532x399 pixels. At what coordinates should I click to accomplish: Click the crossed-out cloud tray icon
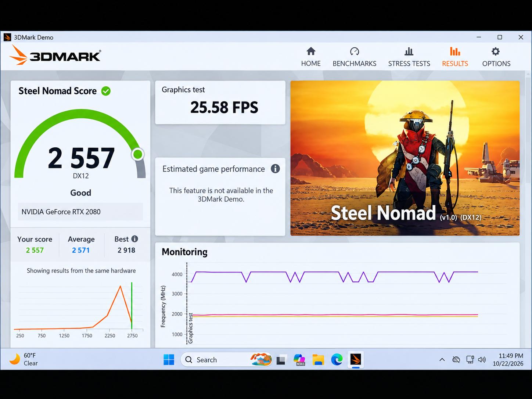(456, 360)
